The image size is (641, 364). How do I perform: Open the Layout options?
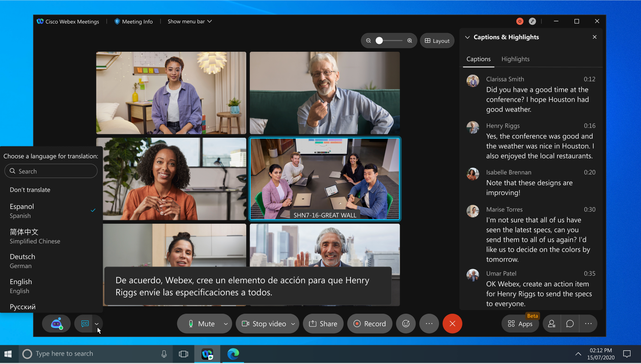click(x=437, y=41)
